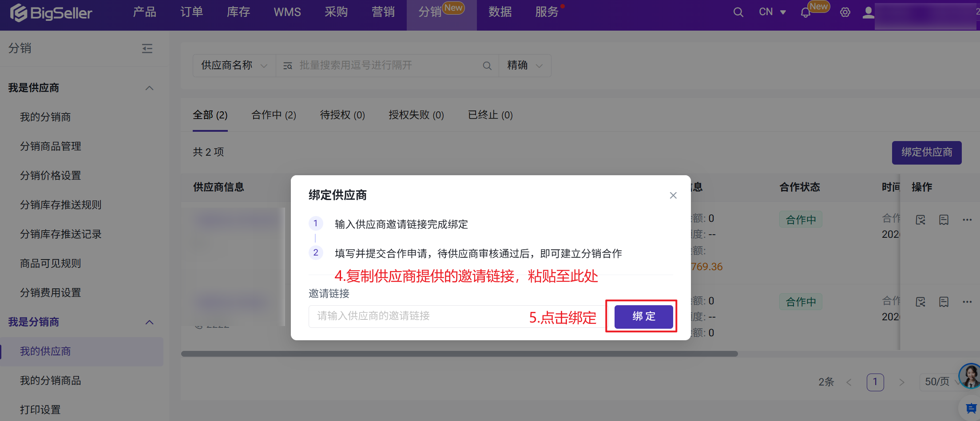This screenshot has height=421, width=980.
Task: Open the 订单 top menu
Action: [x=191, y=12]
